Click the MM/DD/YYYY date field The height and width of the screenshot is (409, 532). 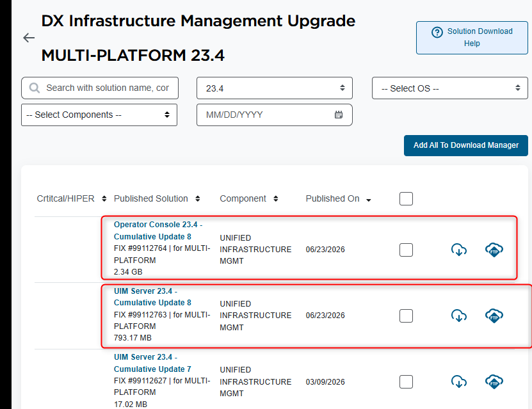click(275, 115)
